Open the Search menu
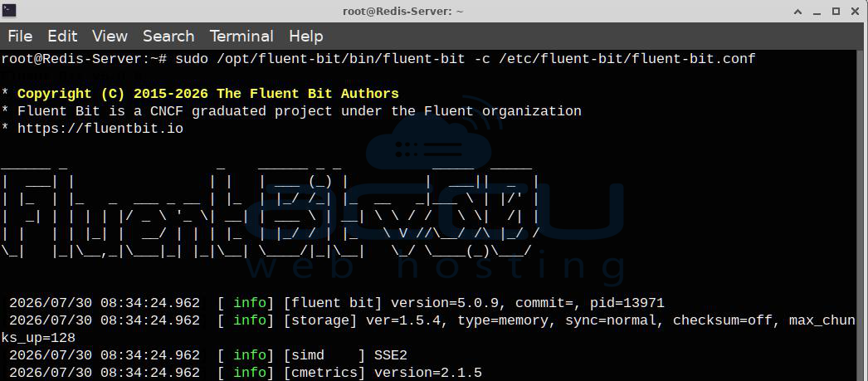Viewport: 868px width, 381px height. [168, 37]
